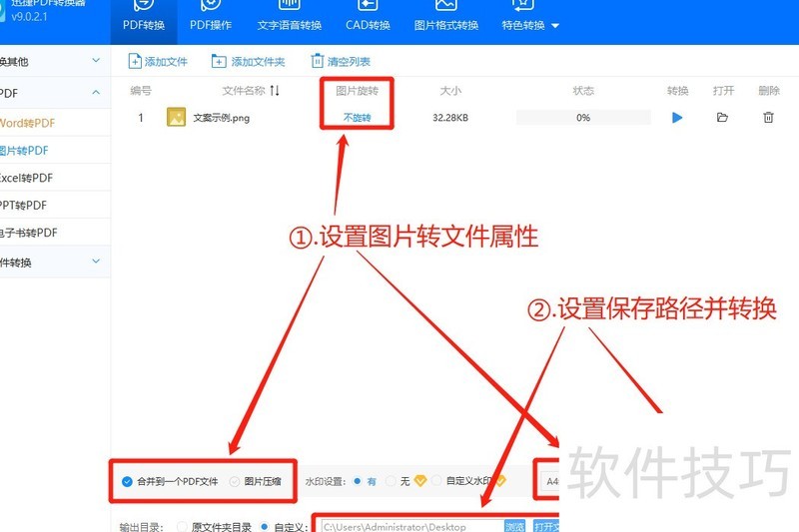Toggle 合并到一个PDF文件 checkbox
This screenshot has height=532, width=799.
tap(128, 481)
